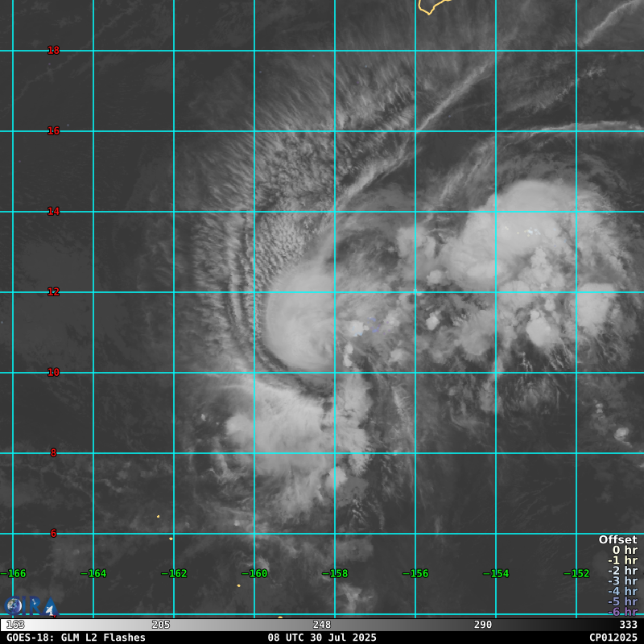Select the 0 hr offset legend entry

[x=624, y=551]
